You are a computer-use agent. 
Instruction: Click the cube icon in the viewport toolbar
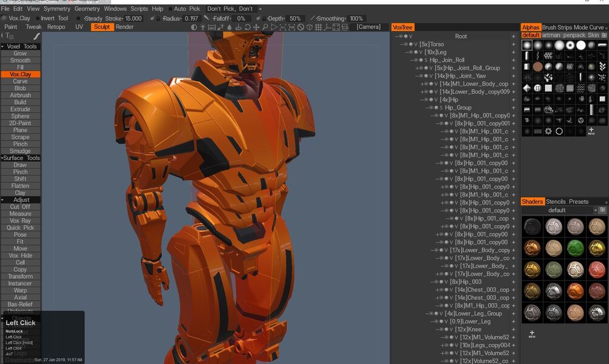[310, 27]
